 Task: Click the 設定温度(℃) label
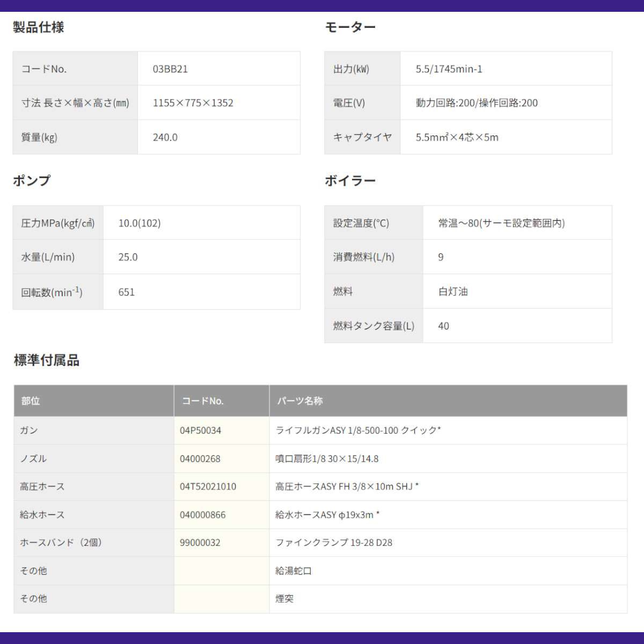(361, 223)
